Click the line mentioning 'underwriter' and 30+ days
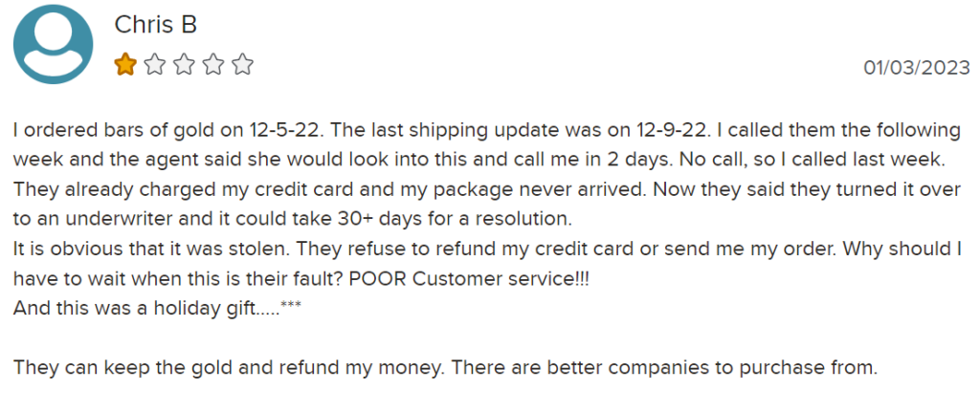The width and height of the screenshot is (980, 413). (x=293, y=220)
